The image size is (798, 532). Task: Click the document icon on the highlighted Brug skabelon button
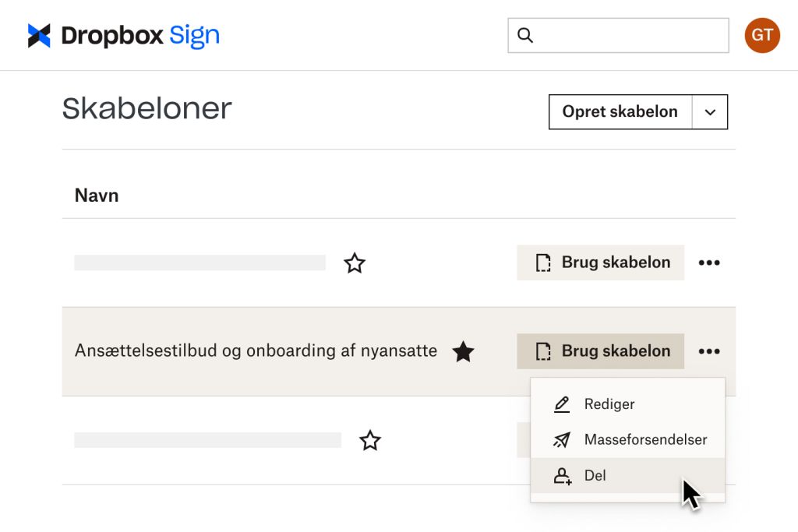pyautogui.click(x=546, y=351)
